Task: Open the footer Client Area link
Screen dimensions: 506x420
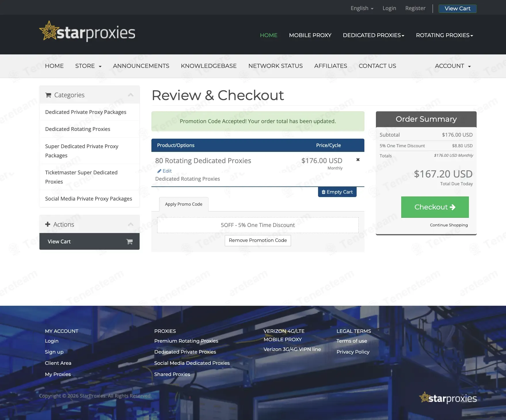Action: (58, 363)
